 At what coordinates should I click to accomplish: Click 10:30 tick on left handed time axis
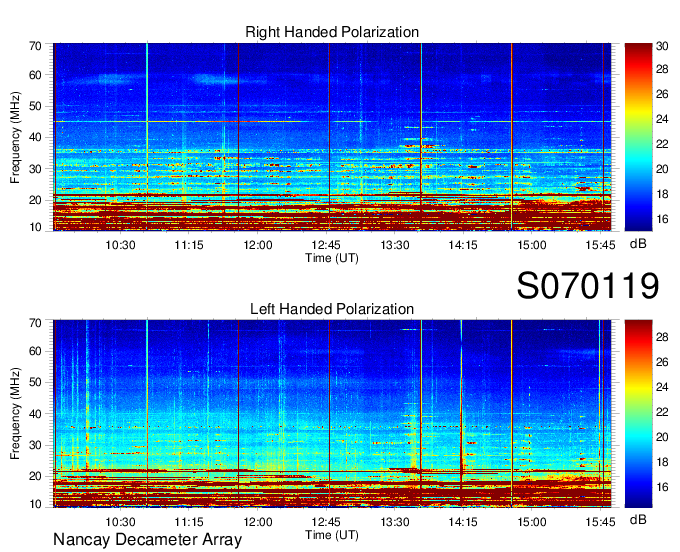coord(120,522)
